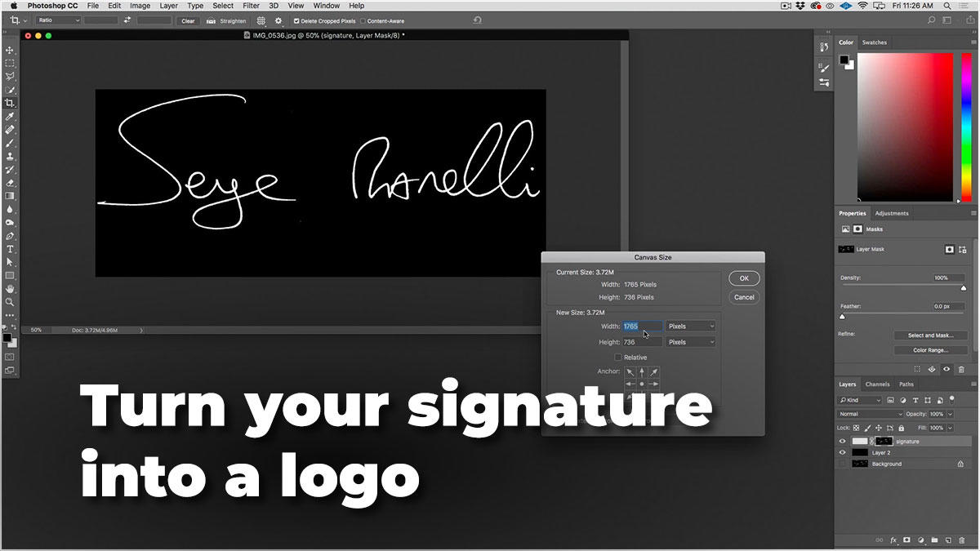Open Width units Pixels dropdown
The width and height of the screenshot is (980, 551).
(x=691, y=326)
